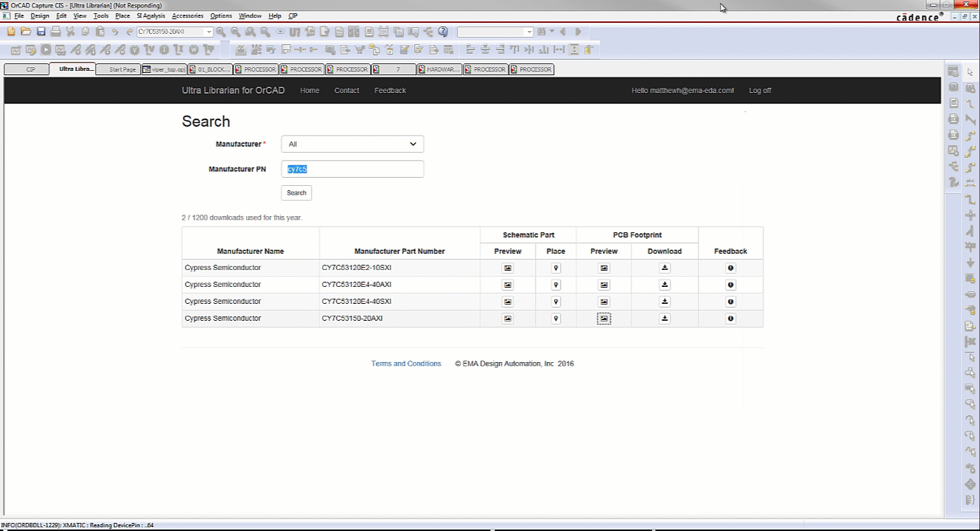Click the Search button
The width and height of the screenshot is (980, 531).
coord(296,192)
